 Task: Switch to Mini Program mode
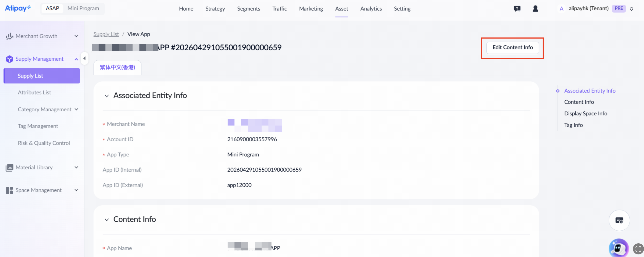pos(83,9)
